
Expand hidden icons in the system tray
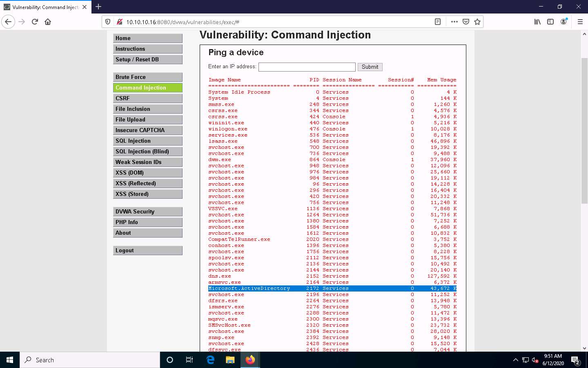click(515, 360)
